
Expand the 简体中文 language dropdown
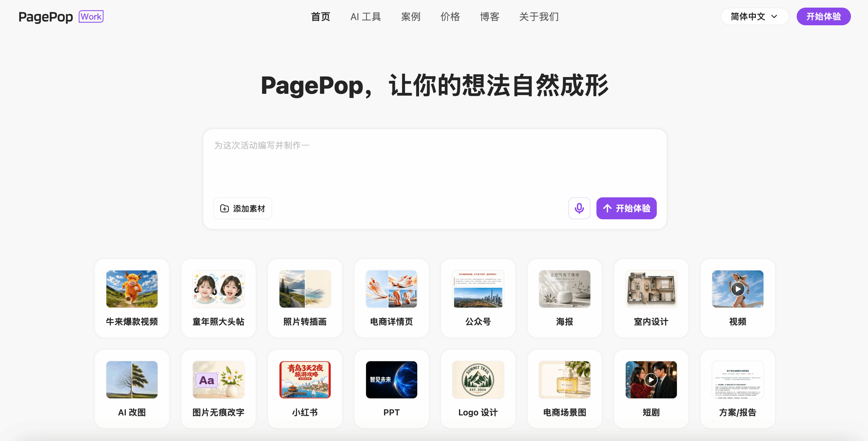(754, 16)
